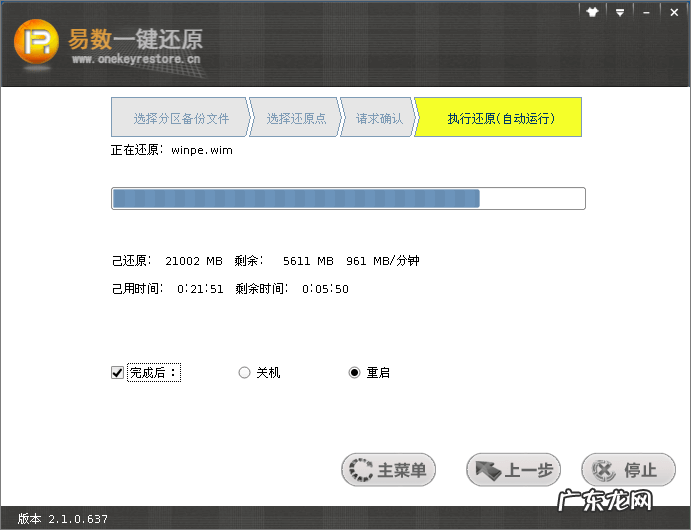Click the blue restore progress bar
This screenshot has height=530, width=691.
[348, 198]
